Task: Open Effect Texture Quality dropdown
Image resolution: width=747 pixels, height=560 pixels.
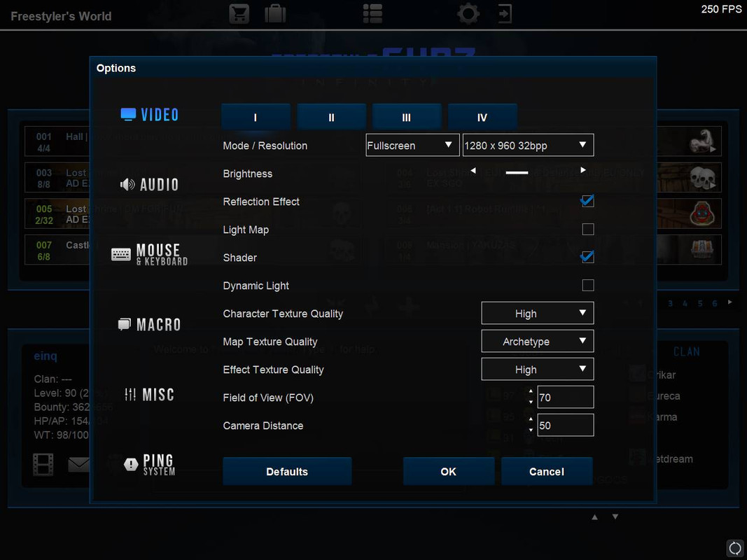Action: [x=538, y=370]
